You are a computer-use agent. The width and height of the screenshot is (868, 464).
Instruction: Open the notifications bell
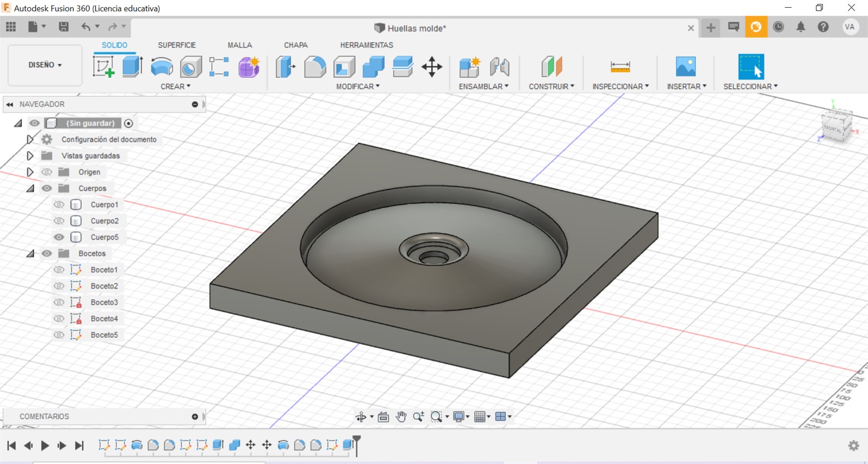[x=800, y=27]
